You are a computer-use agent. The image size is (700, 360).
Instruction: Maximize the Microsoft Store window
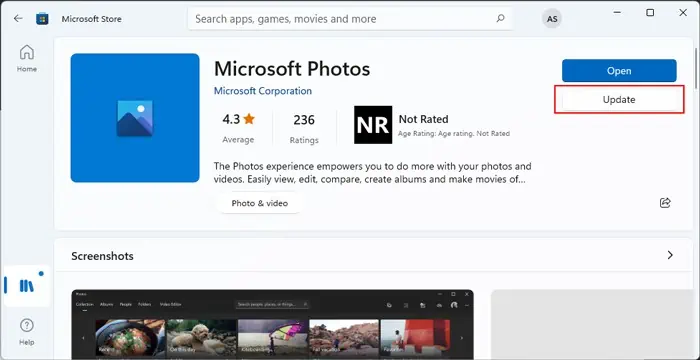click(650, 13)
